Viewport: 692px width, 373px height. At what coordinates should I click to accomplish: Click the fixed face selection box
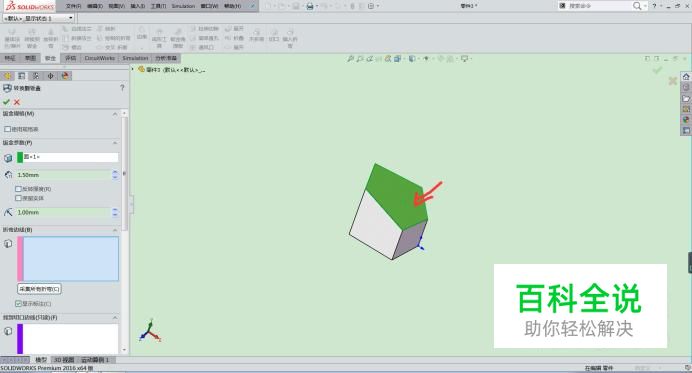71,157
